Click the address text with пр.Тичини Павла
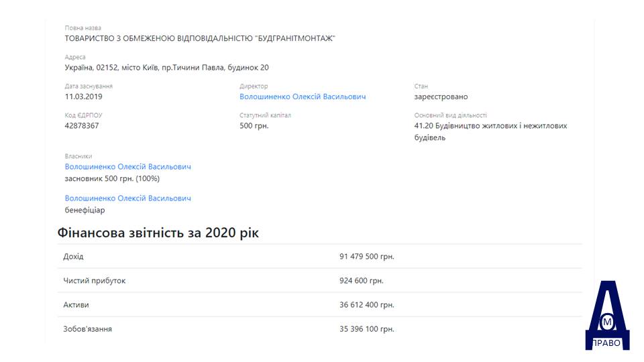 (x=167, y=68)
